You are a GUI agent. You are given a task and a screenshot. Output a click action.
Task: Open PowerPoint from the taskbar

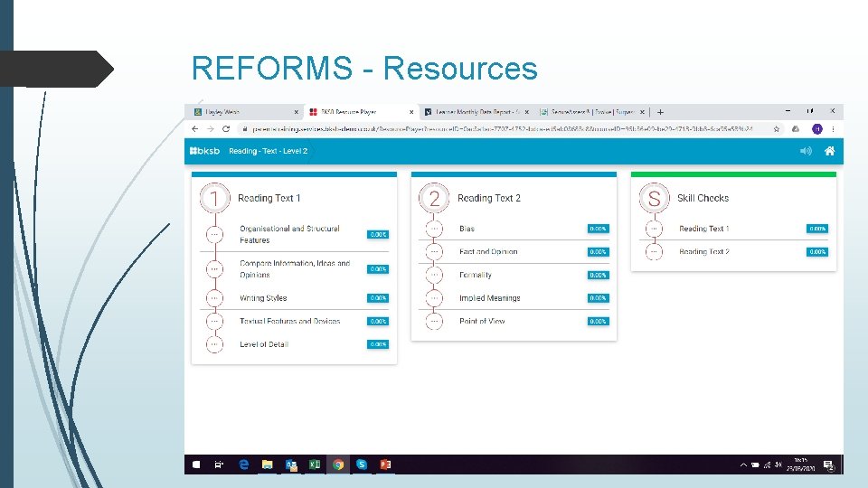385,465
